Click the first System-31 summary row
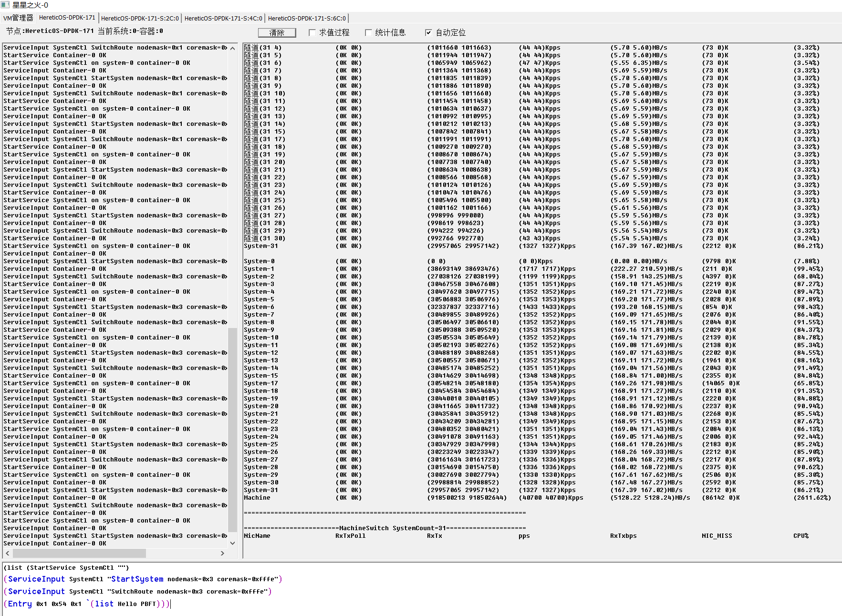 coord(534,246)
